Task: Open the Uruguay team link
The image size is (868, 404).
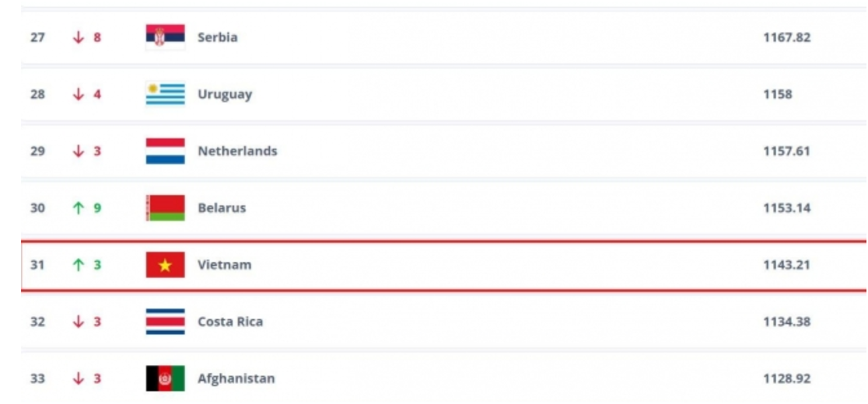Action: point(225,95)
